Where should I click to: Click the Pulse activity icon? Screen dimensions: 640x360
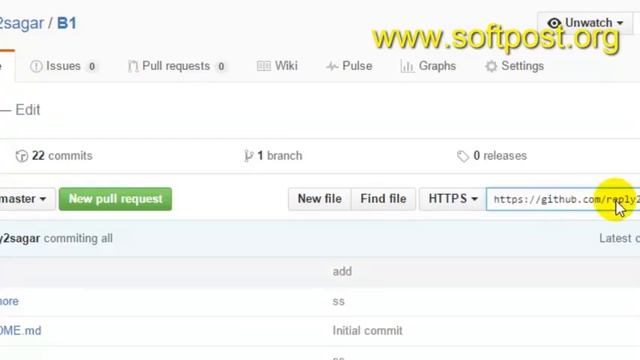(332, 66)
